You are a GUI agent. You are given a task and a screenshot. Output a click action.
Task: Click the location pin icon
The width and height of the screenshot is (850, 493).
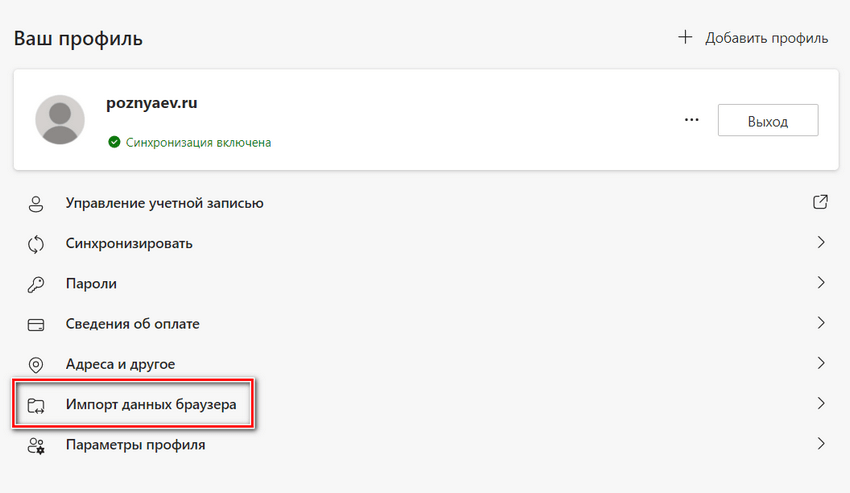click(36, 364)
